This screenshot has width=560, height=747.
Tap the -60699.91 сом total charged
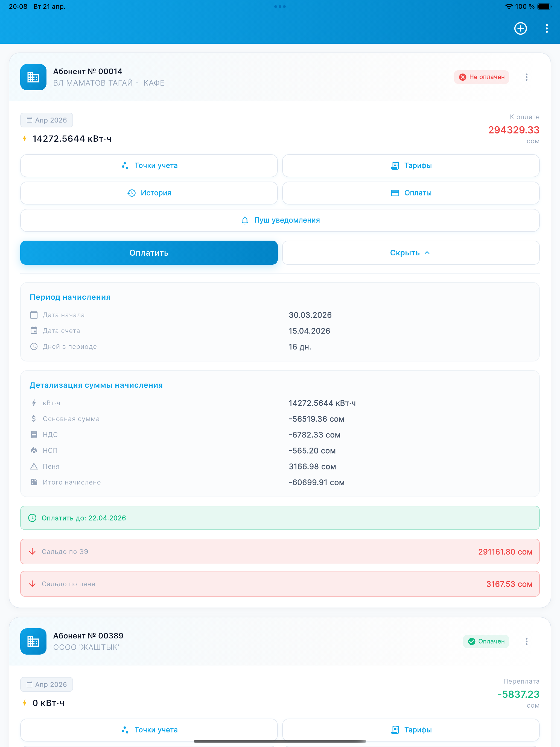coord(317,483)
